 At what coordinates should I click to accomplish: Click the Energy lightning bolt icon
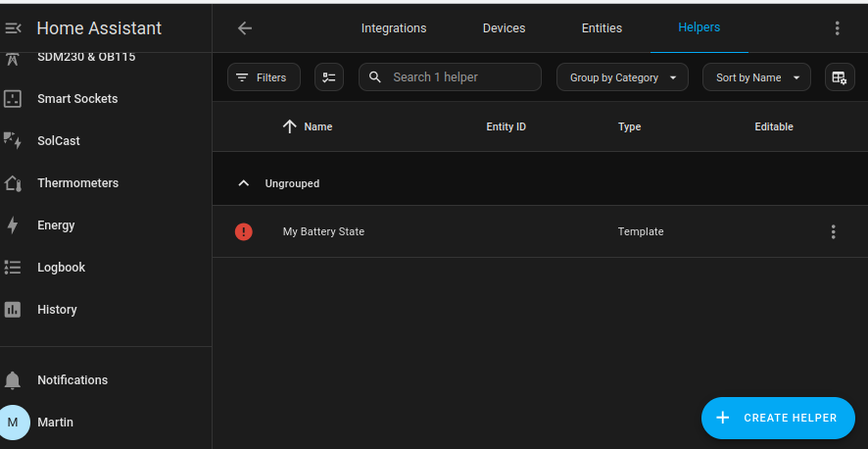pyautogui.click(x=13, y=225)
